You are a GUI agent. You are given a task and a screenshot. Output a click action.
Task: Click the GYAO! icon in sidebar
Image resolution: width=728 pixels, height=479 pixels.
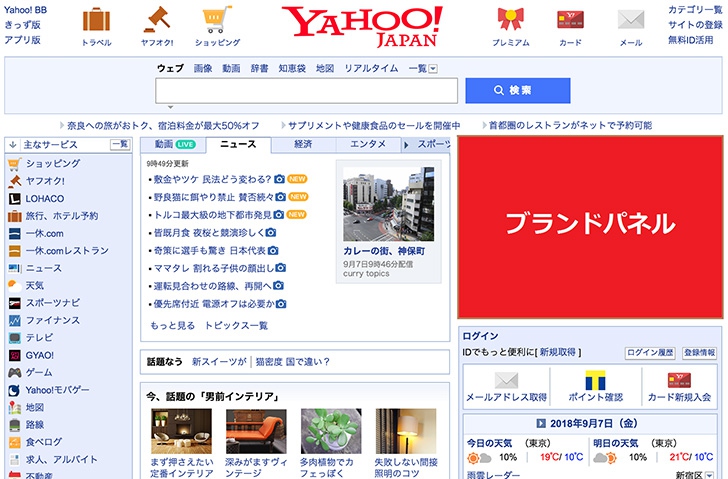(14, 356)
